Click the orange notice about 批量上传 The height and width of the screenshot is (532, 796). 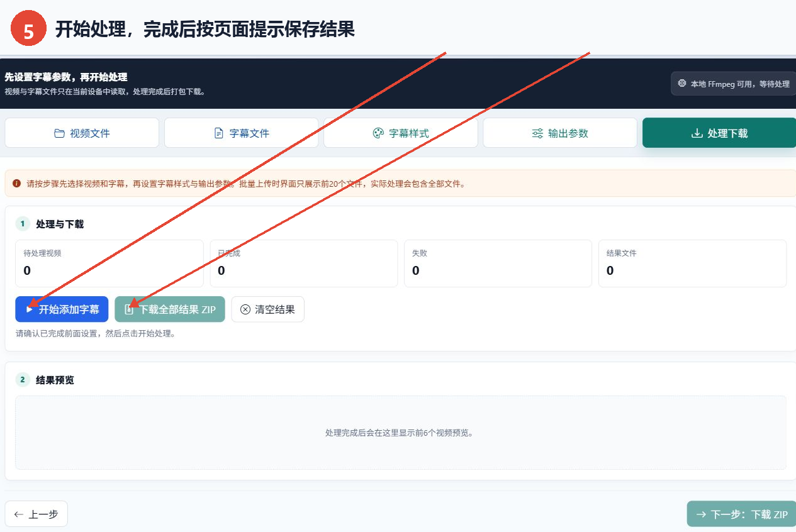point(400,184)
